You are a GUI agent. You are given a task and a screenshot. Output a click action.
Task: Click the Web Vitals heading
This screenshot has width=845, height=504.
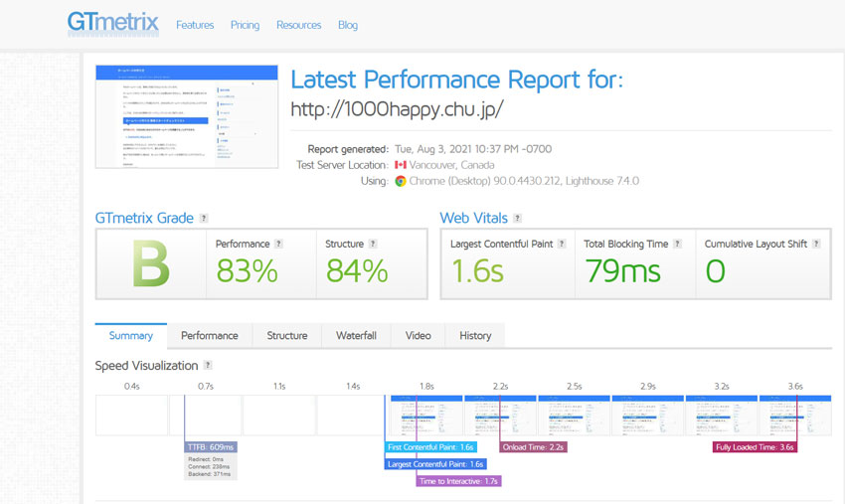tap(473, 219)
